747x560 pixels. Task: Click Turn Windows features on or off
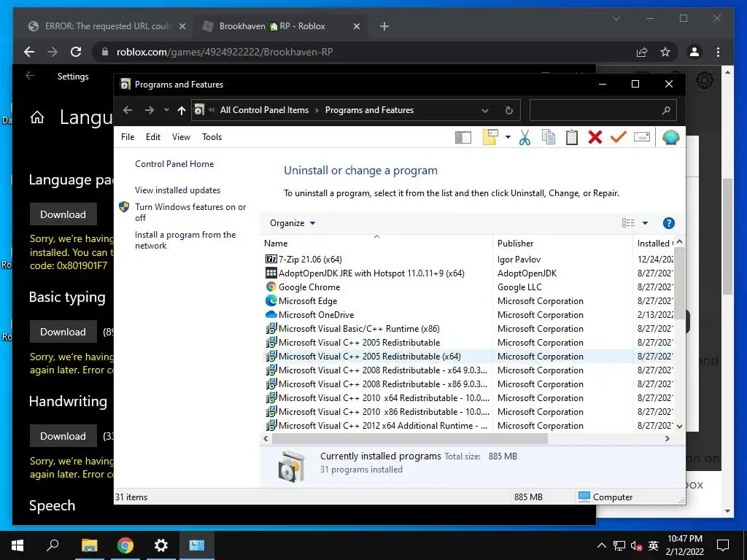190,212
